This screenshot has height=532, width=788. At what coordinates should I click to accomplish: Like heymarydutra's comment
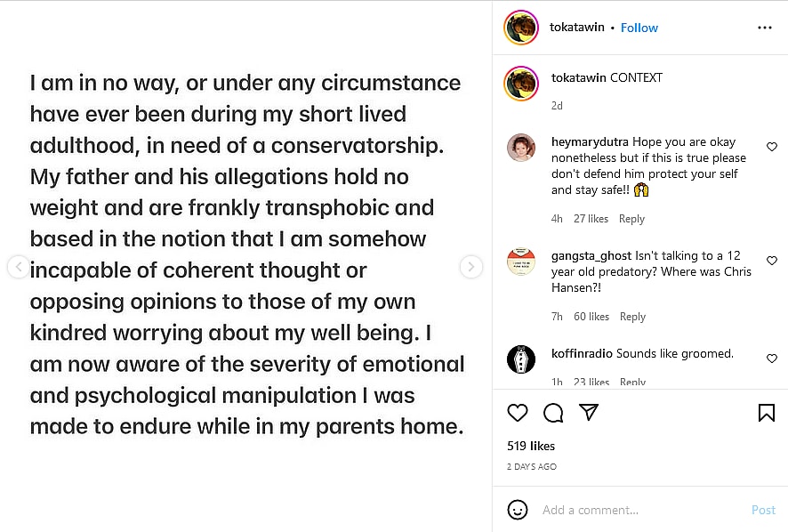tap(772, 147)
